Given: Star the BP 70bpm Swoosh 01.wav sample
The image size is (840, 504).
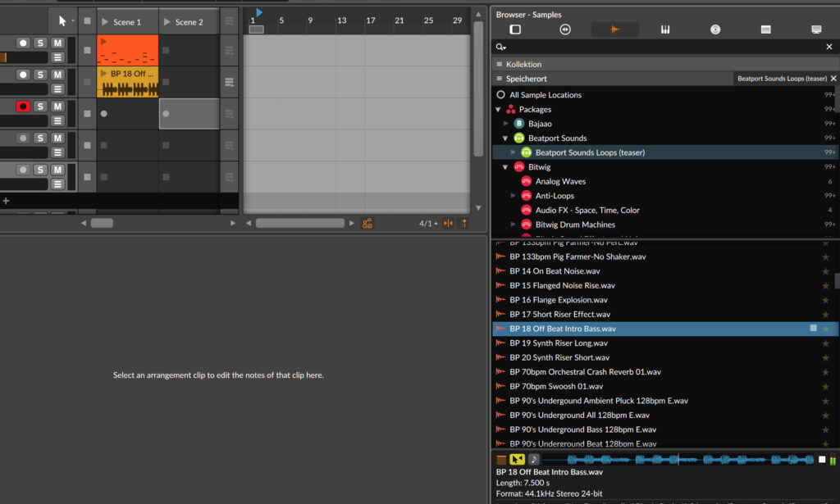Looking at the screenshot, I should pos(825,386).
